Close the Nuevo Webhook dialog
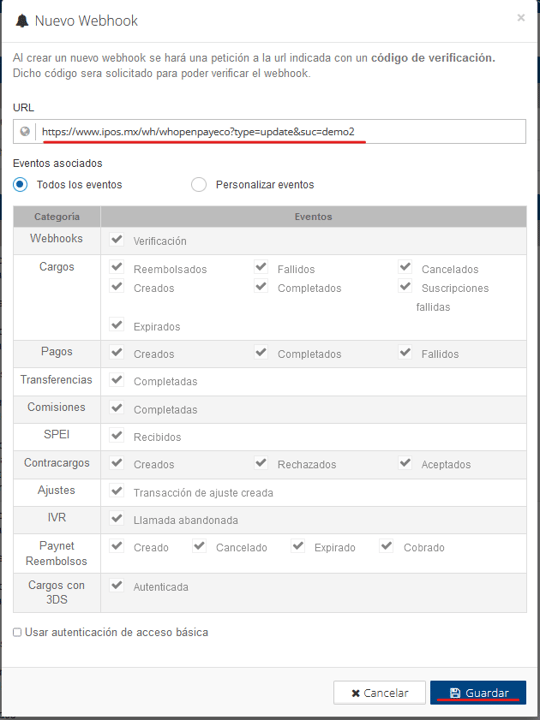540x720 pixels. click(521, 18)
